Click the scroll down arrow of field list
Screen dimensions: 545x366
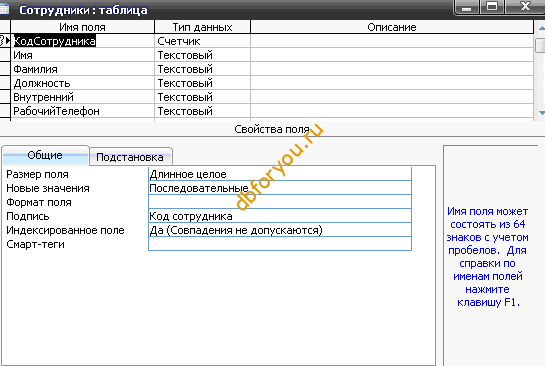click(541, 113)
